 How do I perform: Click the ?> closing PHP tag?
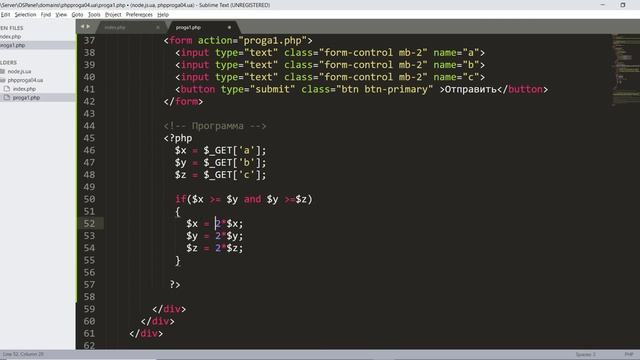click(175, 284)
